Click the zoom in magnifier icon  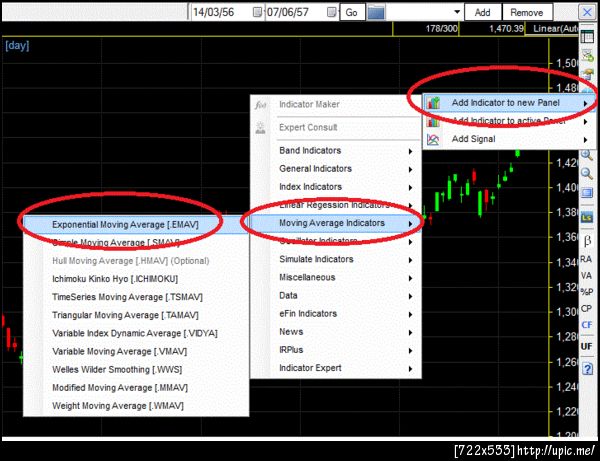[587, 155]
